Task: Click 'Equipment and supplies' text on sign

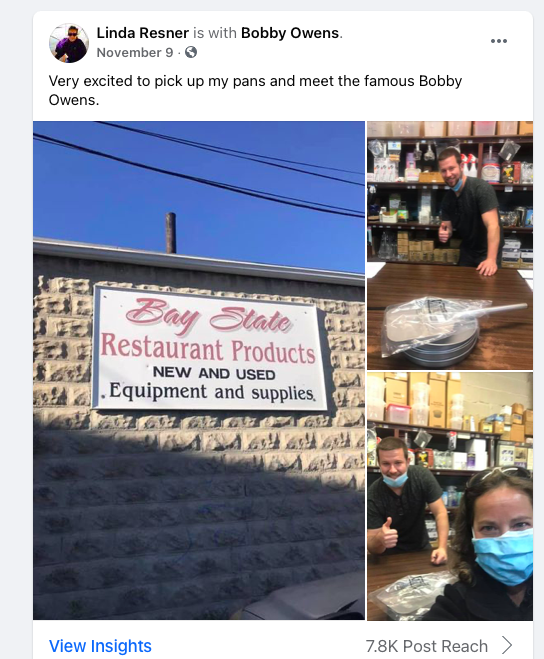Action: click(211, 392)
